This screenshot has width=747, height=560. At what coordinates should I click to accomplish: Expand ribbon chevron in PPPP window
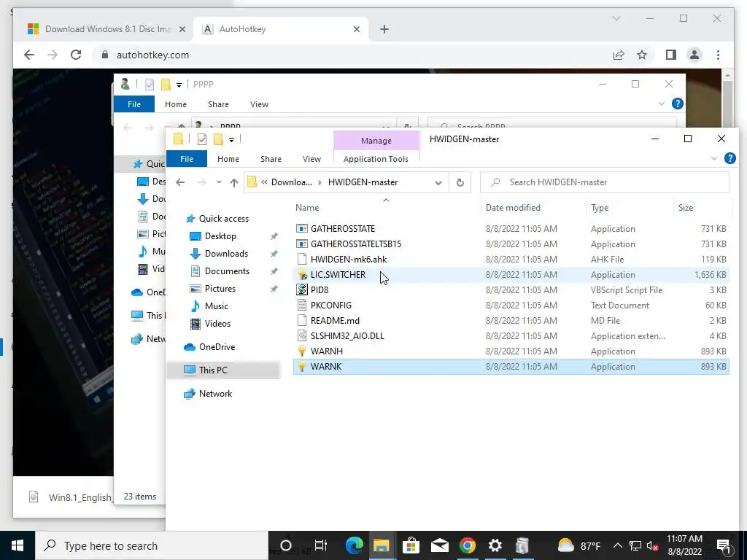661,104
